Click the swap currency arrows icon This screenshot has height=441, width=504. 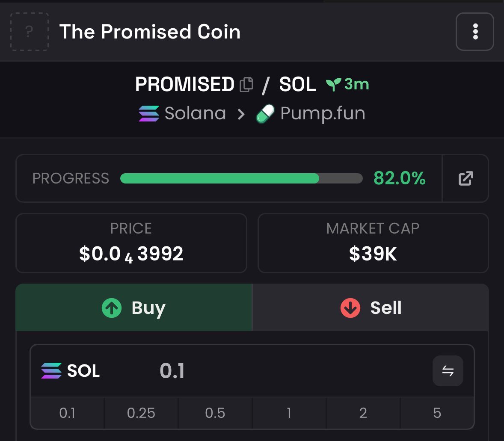click(x=448, y=371)
